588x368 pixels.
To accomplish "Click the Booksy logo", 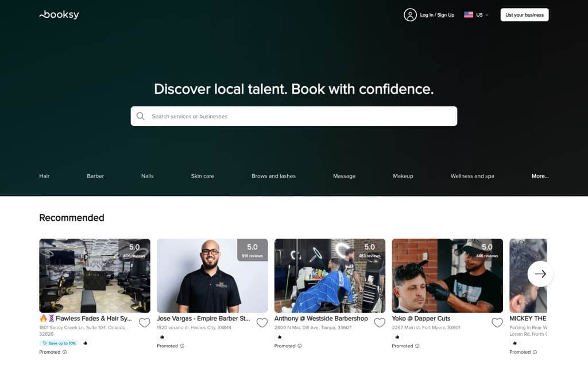I will [x=59, y=14].
